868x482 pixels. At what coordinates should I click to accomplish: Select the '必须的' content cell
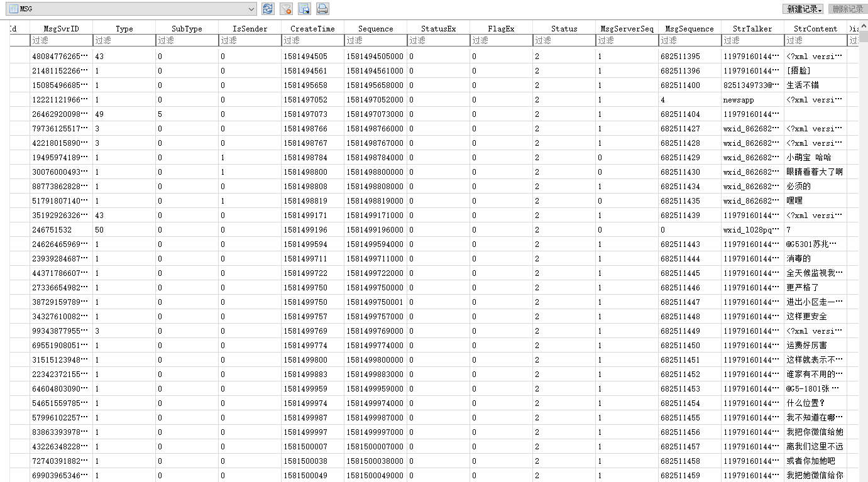pos(816,187)
